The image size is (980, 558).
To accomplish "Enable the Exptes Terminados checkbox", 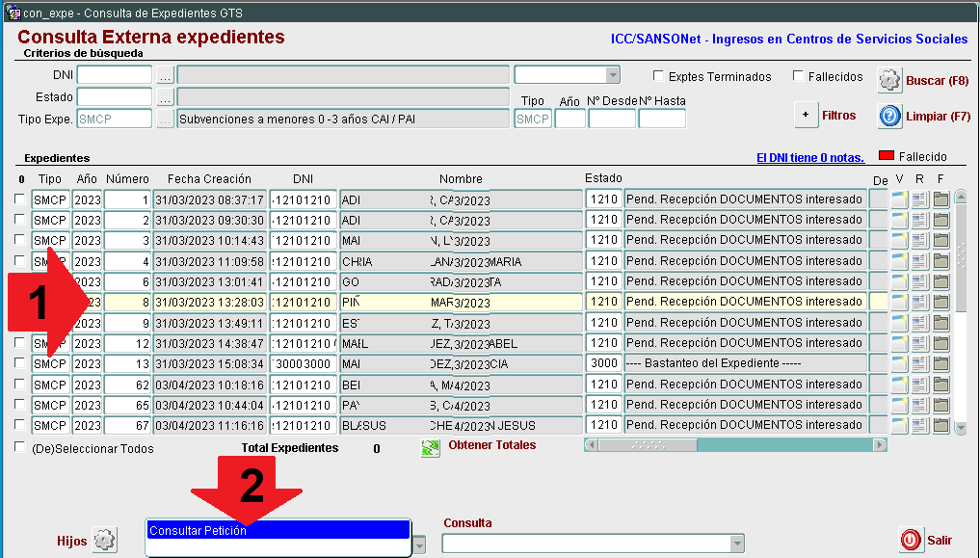I will tap(659, 76).
